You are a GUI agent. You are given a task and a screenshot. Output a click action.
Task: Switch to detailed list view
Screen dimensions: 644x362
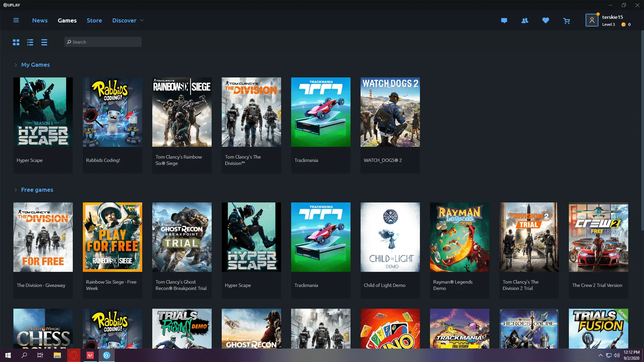30,42
